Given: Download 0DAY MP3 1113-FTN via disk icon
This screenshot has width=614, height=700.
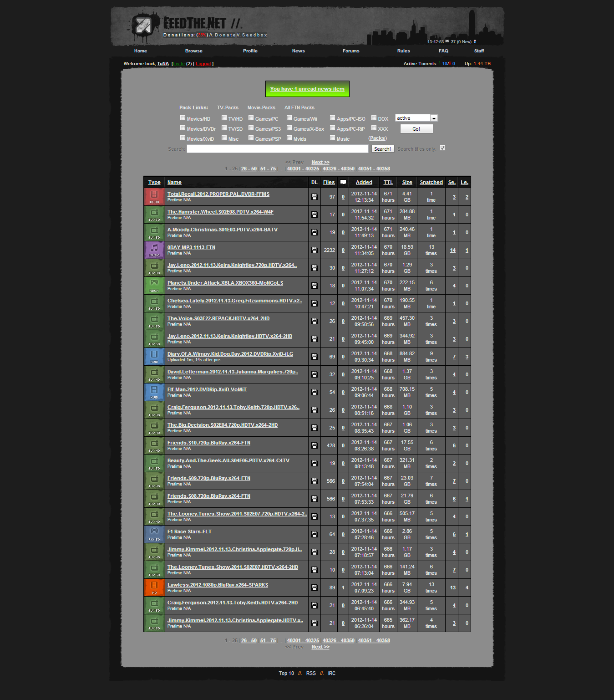Looking at the screenshot, I should click(314, 250).
